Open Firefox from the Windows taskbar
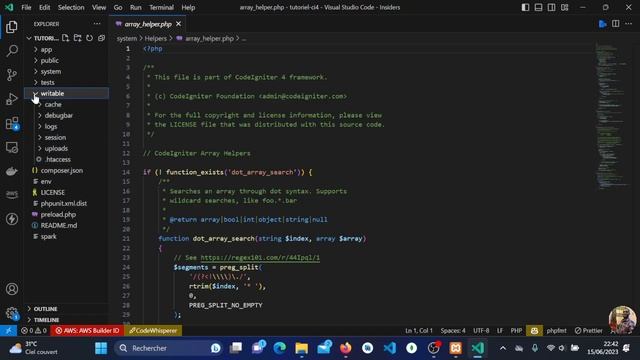The image size is (640, 360). click(x=346, y=348)
